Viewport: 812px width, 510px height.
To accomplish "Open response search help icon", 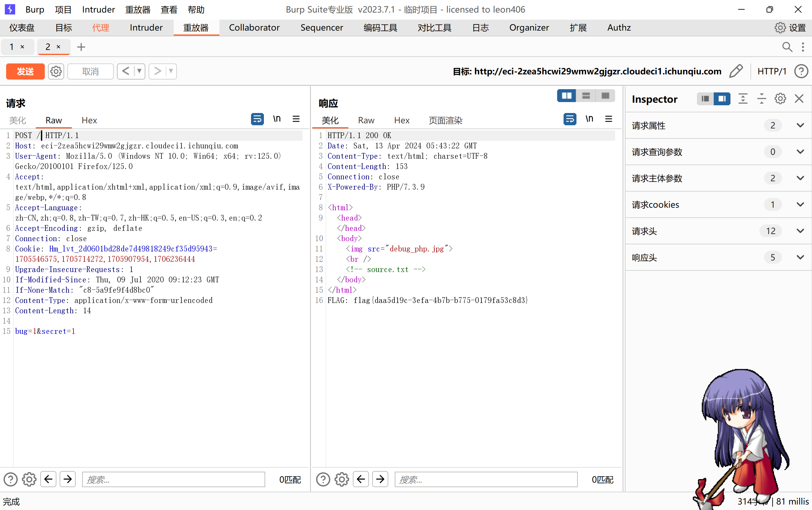I will point(323,479).
